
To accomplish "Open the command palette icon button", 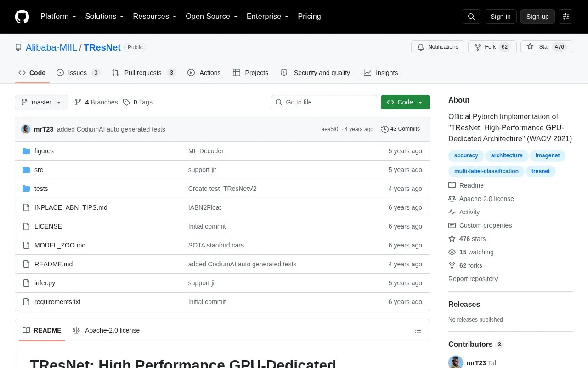I will (566, 17).
